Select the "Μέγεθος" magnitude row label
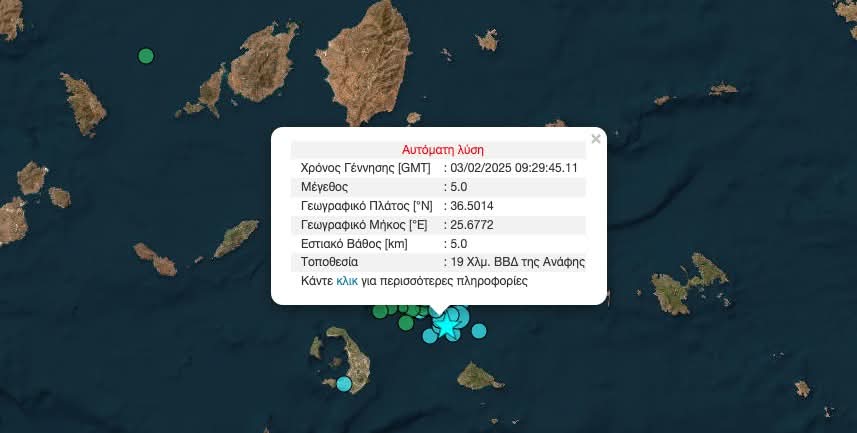This screenshot has height=433, width=857. [x=324, y=187]
